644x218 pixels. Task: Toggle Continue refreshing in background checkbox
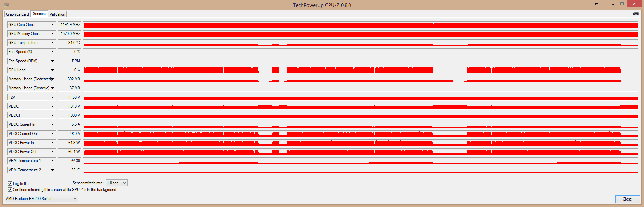[x=10, y=190]
